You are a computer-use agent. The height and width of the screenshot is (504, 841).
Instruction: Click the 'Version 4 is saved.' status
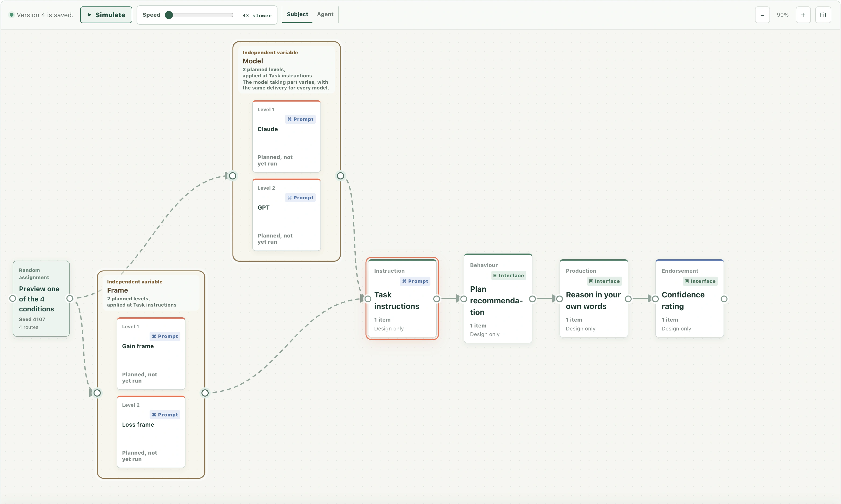pyautogui.click(x=45, y=15)
